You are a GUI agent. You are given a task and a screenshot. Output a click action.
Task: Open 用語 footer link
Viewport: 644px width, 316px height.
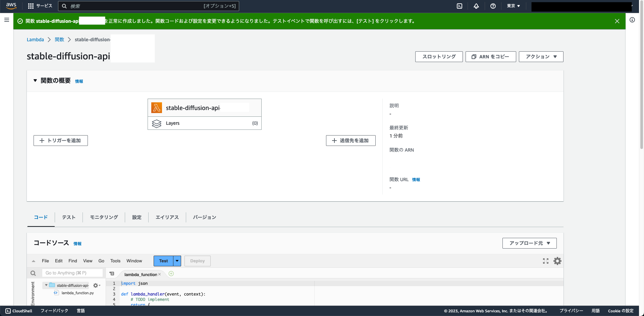coord(596,311)
